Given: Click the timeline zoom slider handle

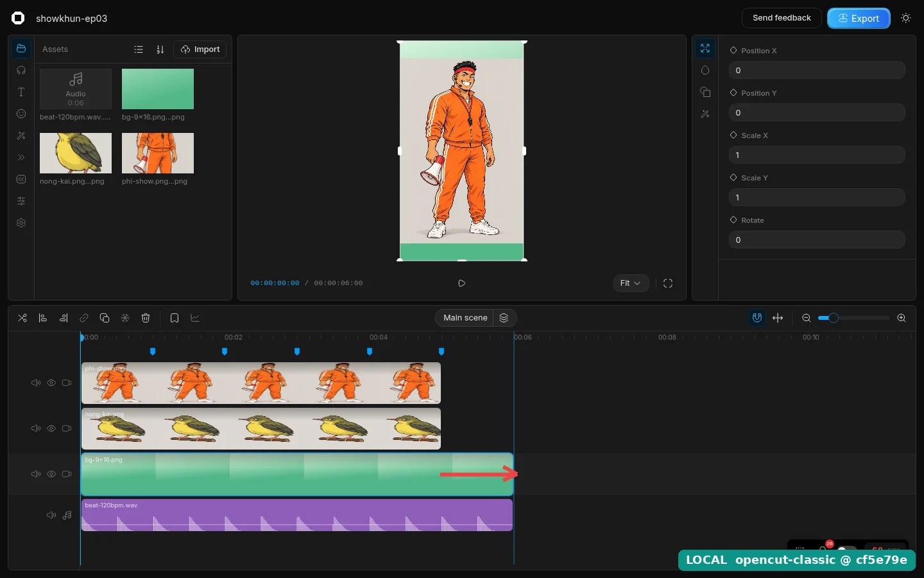Looking at the screenshot, I should [x=834, y=318].
